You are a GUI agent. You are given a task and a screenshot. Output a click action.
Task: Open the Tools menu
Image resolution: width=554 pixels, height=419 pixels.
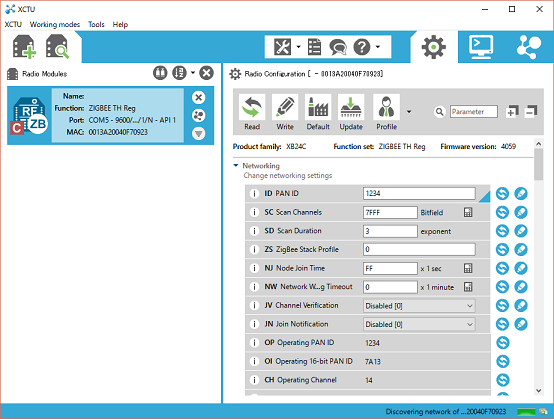coord(96,24)
